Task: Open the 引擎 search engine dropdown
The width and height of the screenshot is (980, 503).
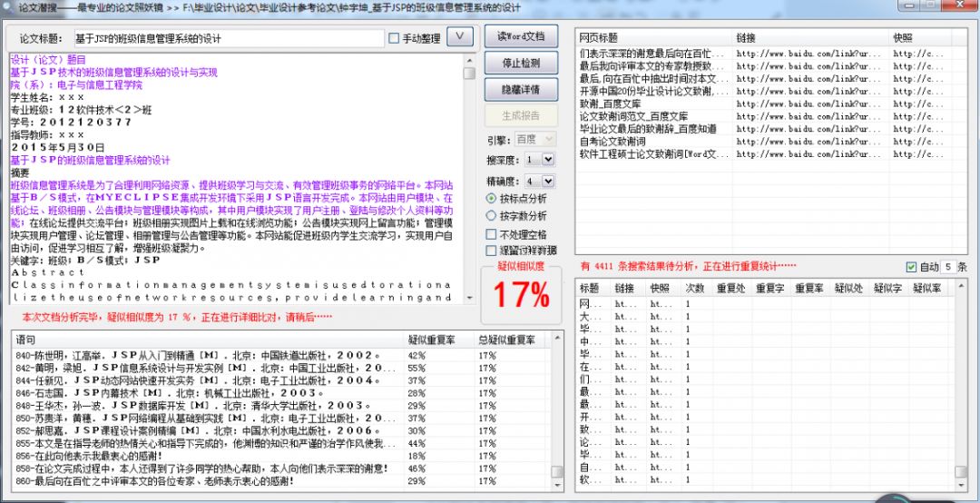Action: [x=548, y=139]
